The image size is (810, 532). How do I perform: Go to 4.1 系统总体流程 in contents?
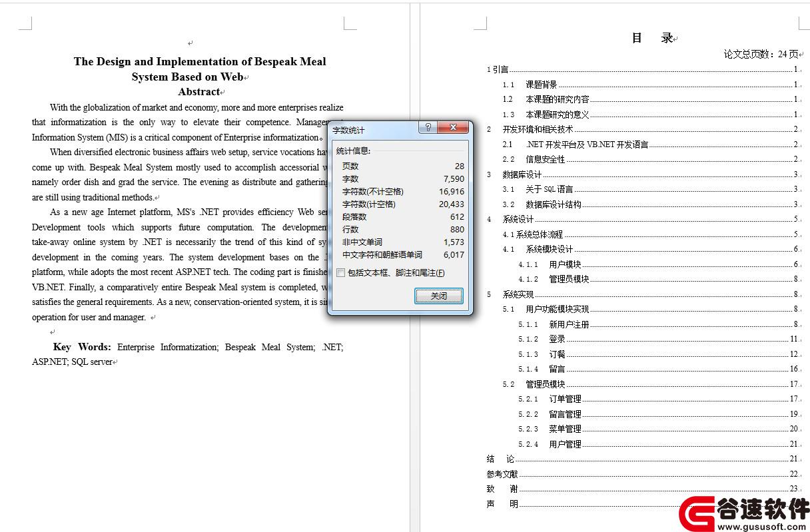(651, 234)
